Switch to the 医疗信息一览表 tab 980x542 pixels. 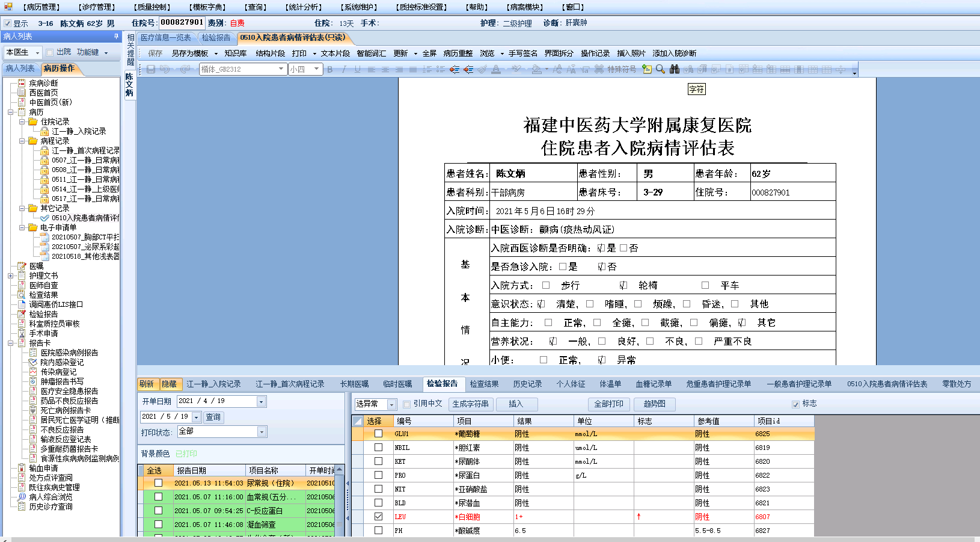(166, 37)
